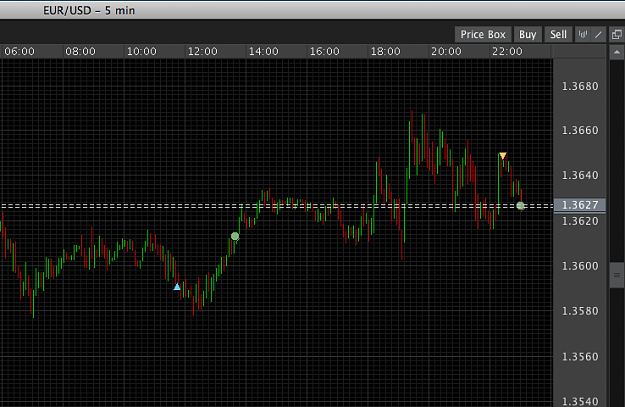Image resolution: width=625 pixels, height=407 pixels.
Task: Click the 14:00 time axis label
Action: coord(263,51)
